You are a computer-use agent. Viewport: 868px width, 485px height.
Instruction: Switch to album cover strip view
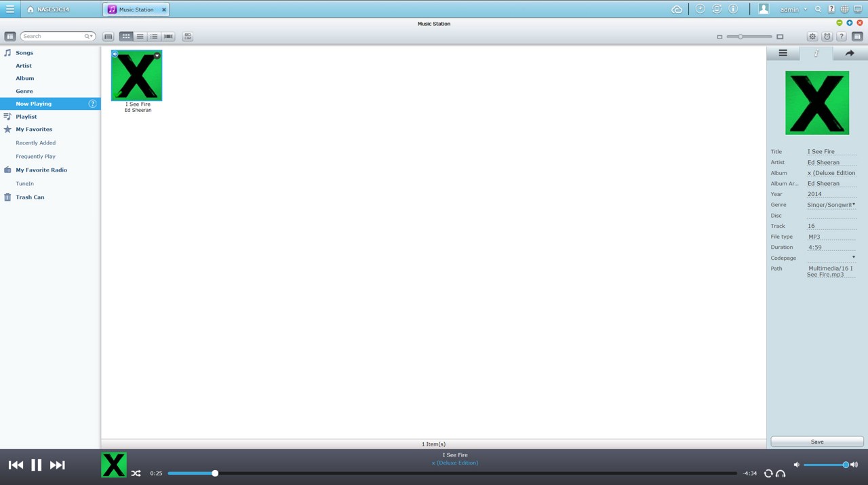click(168, 37)
